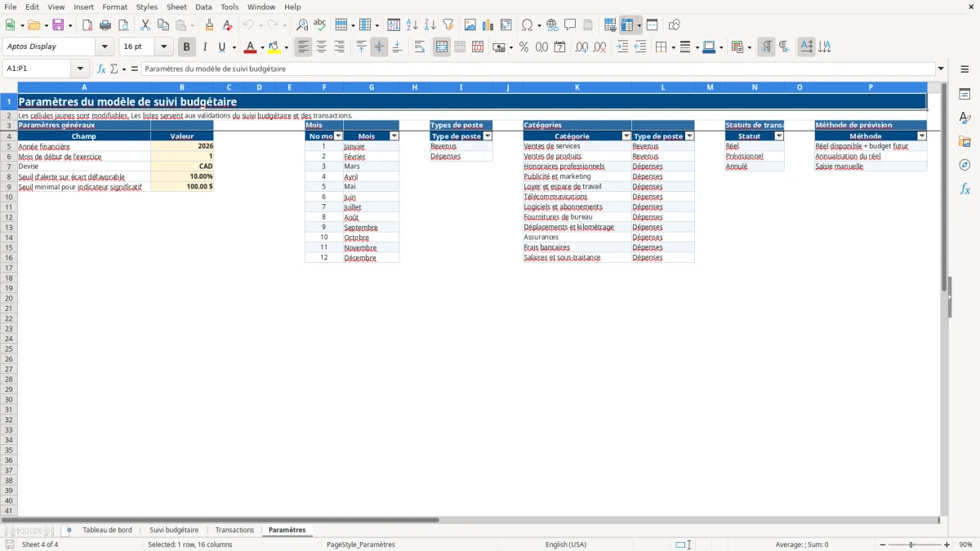Click the Increase Indent icon
This screenshot has width=980, height=551.
pyautogui.click(x=623, y=47)
